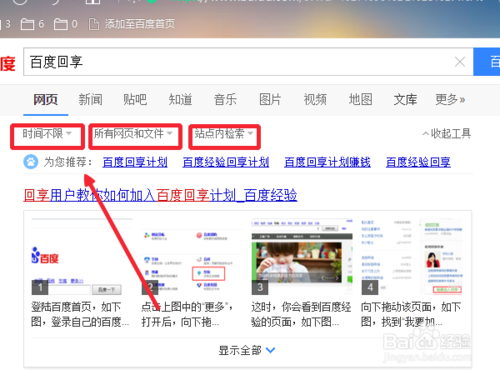
Task: Open step 3 thumbnail with child photo
Action: (x=302, y=256)
